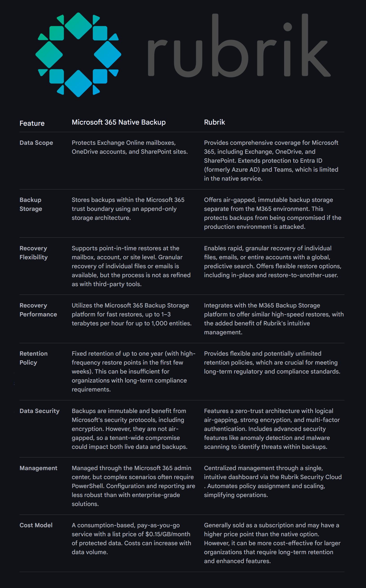Select the Recovery Flexibility row label

(34, 253)
